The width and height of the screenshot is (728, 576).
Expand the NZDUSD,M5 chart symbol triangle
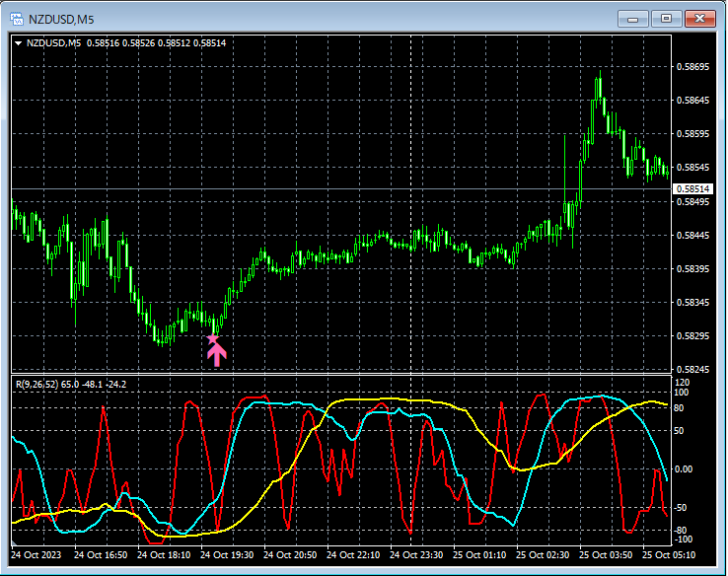point(19,43)
